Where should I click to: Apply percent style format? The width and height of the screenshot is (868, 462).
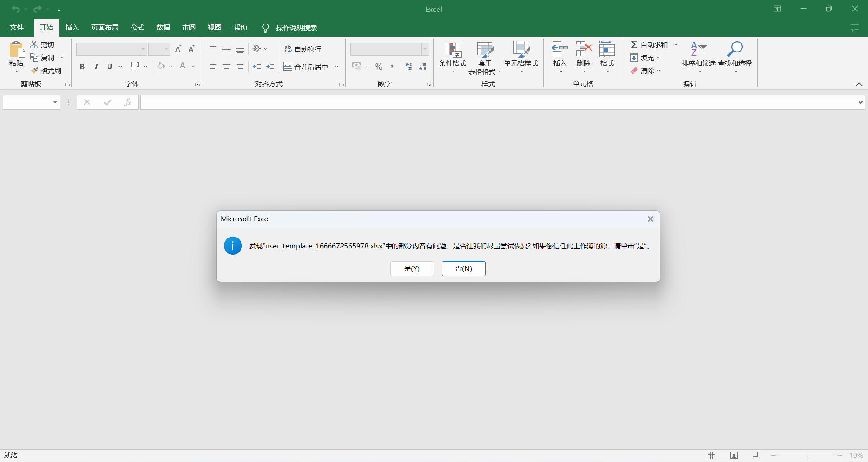point(379,67)
